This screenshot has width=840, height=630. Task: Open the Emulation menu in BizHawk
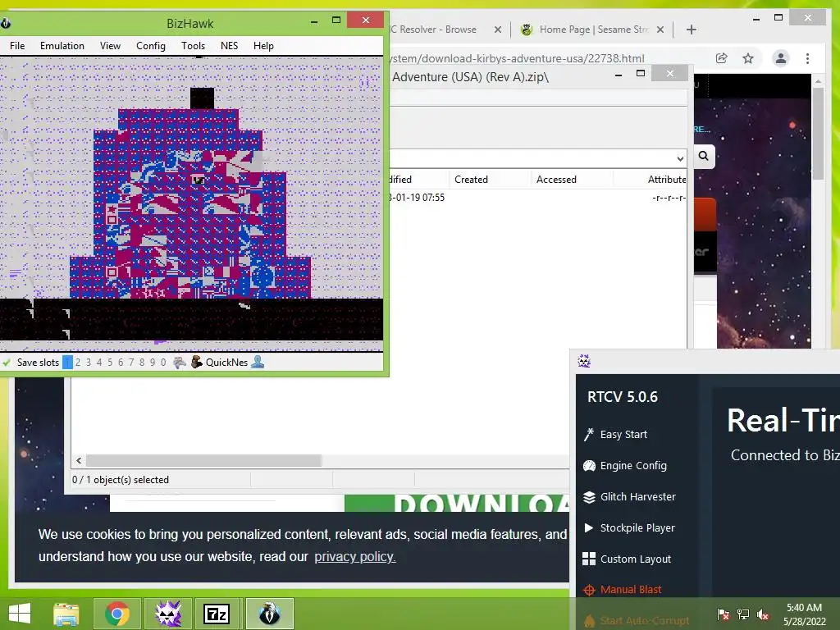62,46
